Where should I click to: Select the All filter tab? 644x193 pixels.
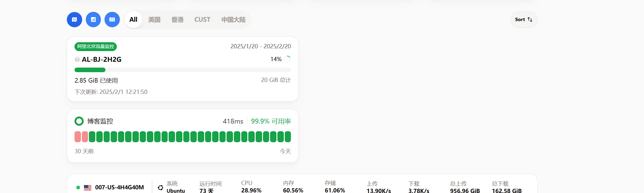133,20
